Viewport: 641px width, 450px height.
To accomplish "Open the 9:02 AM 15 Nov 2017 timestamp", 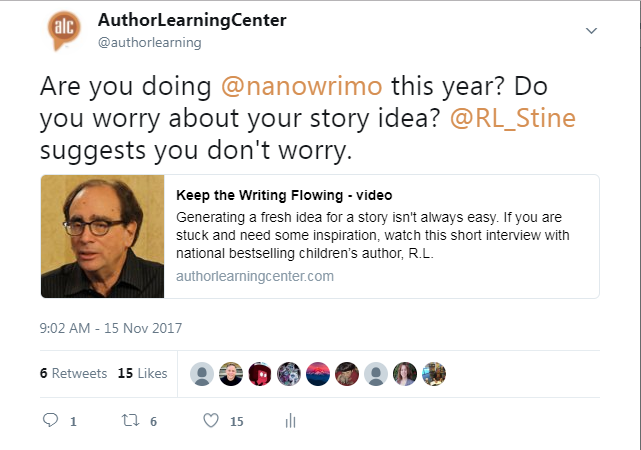I will click(111, 327).
